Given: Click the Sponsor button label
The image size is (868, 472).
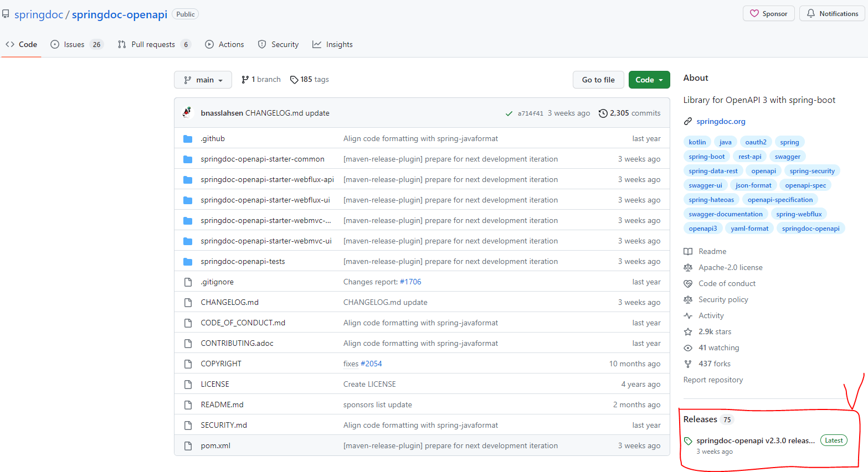Looking at the screenshot, I should point(774,14).
